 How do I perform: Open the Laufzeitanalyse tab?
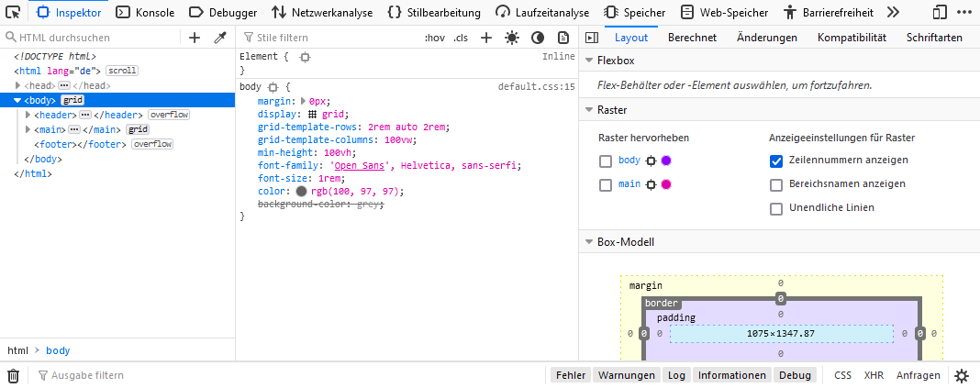(x=542, y=13)
